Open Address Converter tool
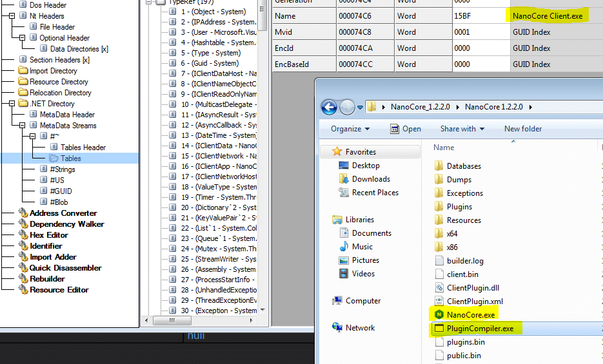This screenshot has height=364, width=603. pos(63,213)
